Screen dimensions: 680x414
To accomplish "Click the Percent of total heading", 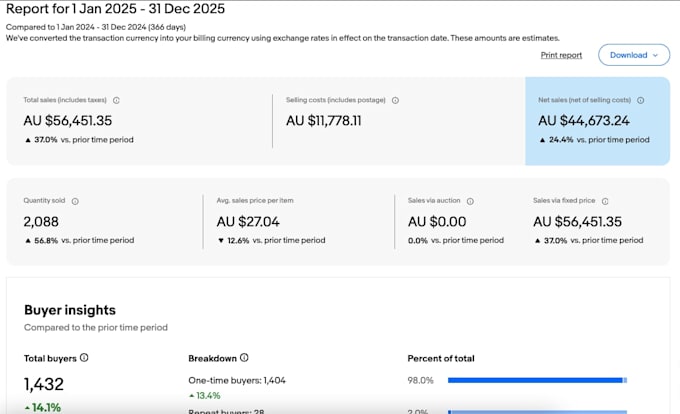I will [441, 359].
